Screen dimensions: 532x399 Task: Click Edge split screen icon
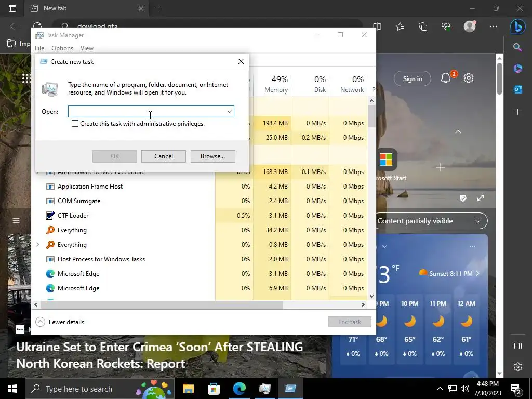377,26
